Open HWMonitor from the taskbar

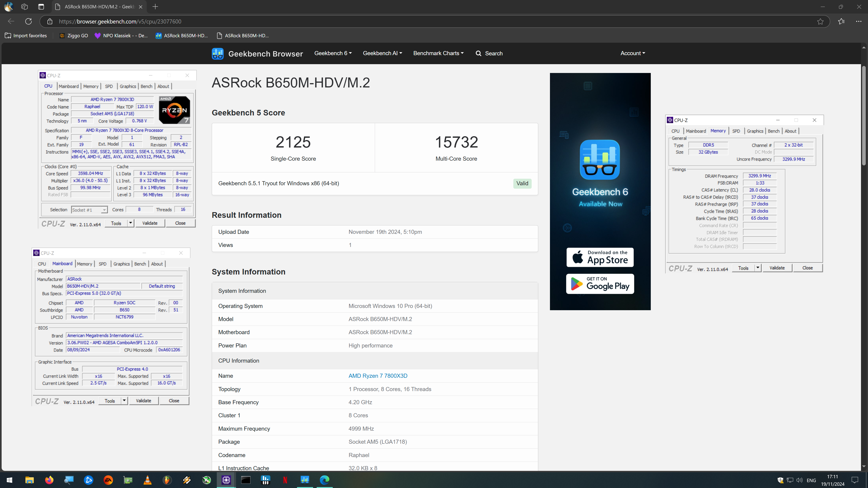pos(266,480)
